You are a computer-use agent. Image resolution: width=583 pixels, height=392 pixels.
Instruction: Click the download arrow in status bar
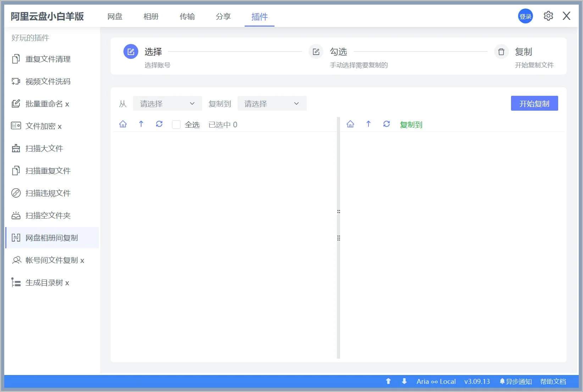pyautogui.click(x=404, y=381)
